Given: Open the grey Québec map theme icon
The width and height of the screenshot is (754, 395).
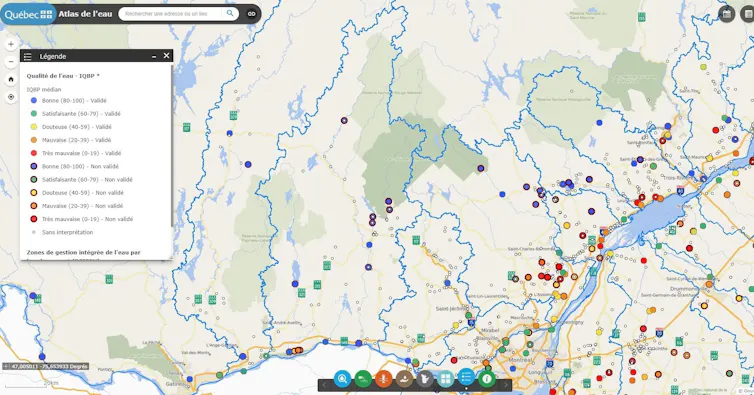Looking at the screenshot, I should tap(425, 379).
